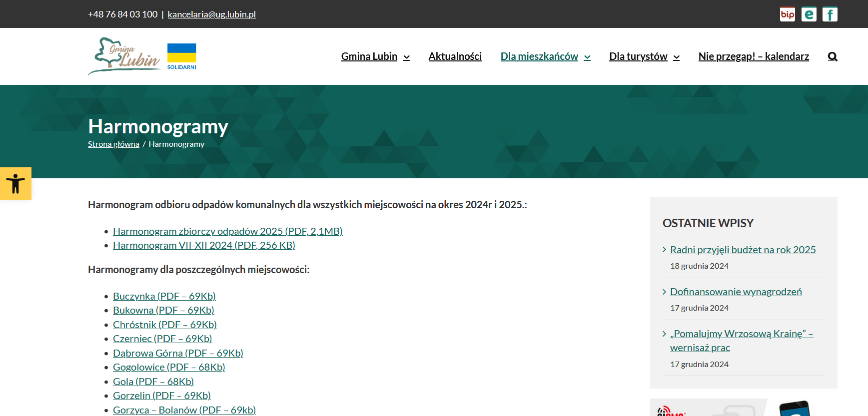The height and width of the screenshot is (416, 868).
Task: Open Nie przegap! – kalendarz menu item
Action: 753,56
